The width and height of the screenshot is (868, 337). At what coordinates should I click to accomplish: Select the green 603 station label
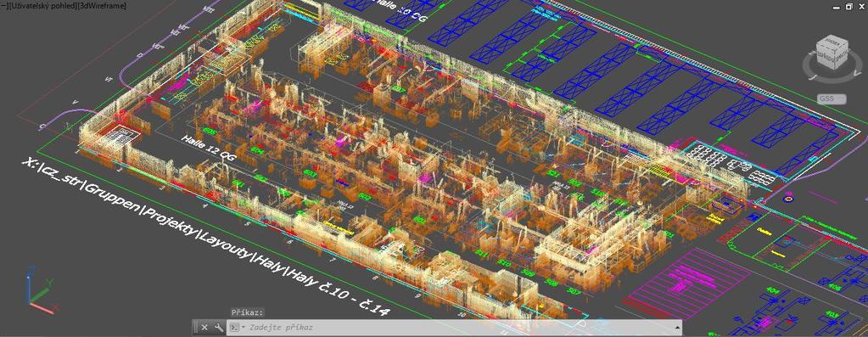311,173
